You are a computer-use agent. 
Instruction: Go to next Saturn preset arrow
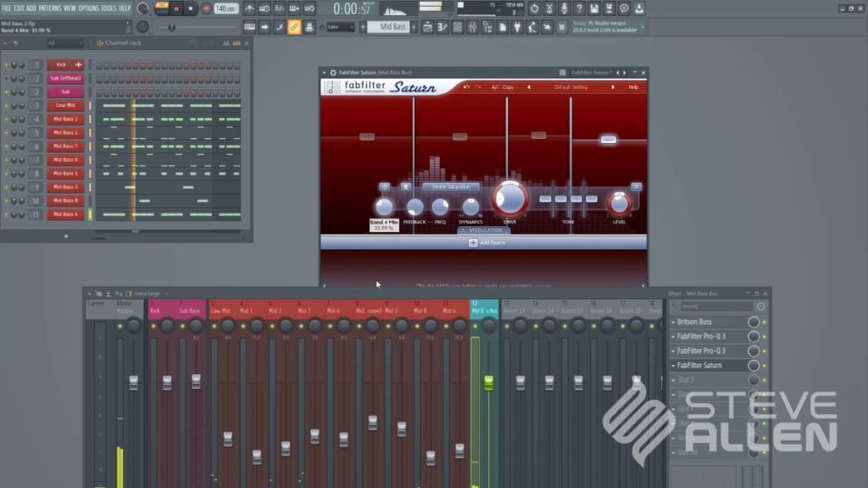point(613,87)
